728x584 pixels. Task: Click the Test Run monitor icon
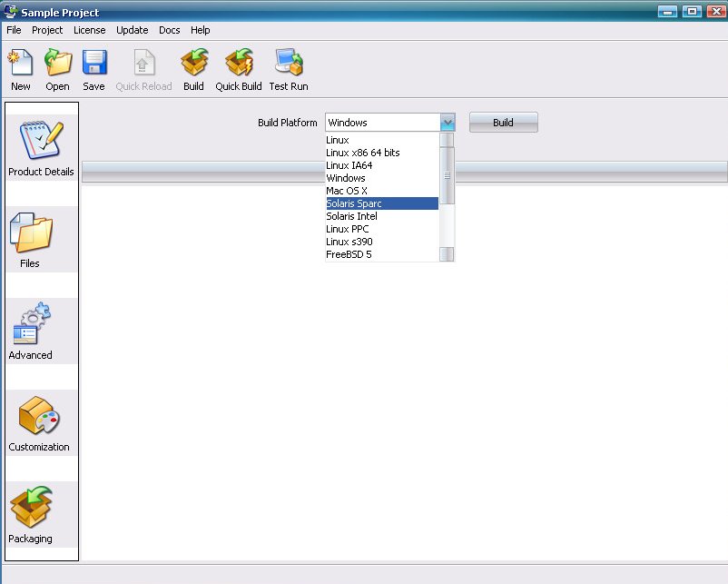coord(289,63)
